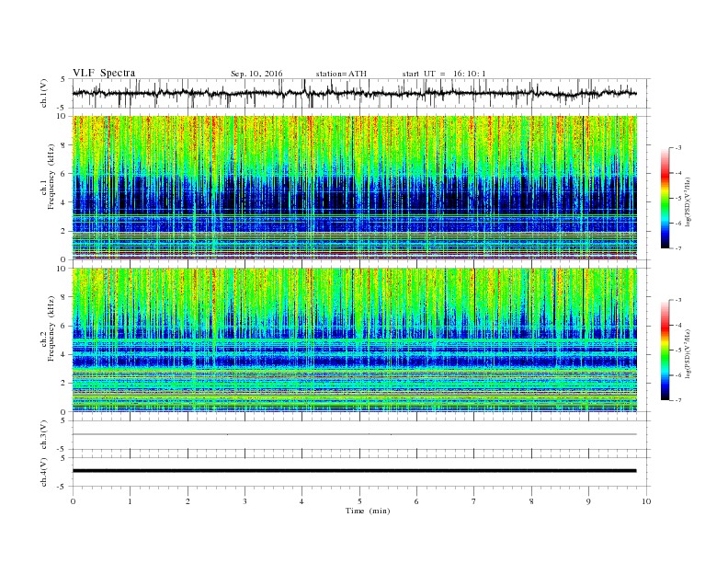Viewport: 728px width, 563px height.
Task: Select the date text "Sep. 10, 2016"
Action: pyautogui.click(x=256, y=74)
